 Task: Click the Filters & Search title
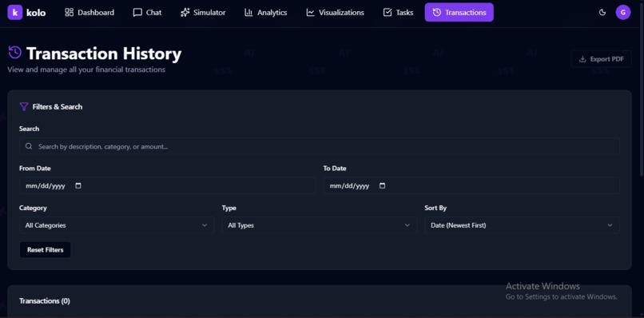[58, 107]
